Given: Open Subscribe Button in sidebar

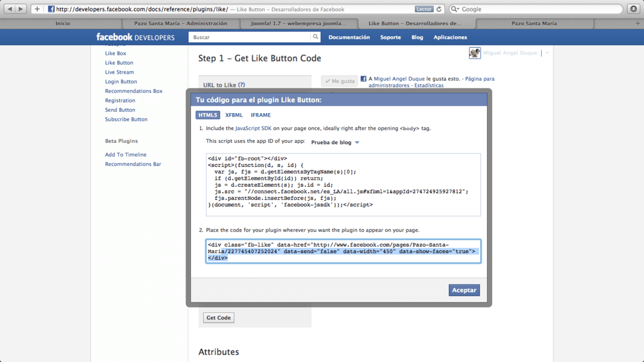Looking at the screenshot, I should pos(126,119).
